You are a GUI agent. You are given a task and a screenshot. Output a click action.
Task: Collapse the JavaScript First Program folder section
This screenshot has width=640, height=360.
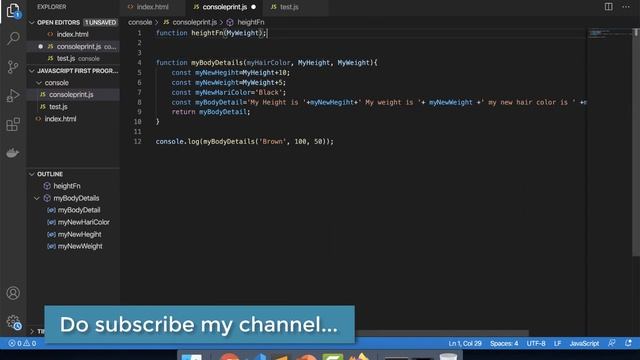(32, 71)
